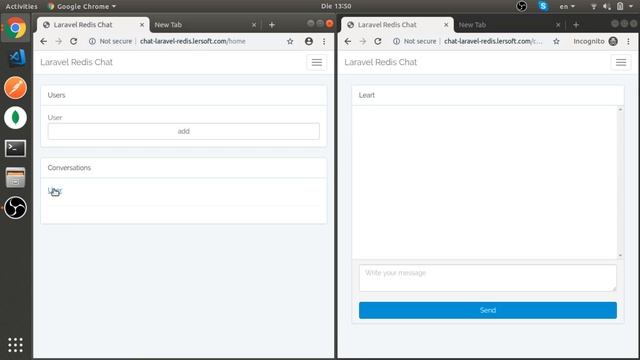
Task: Bookmark this page in left window
Action: tap(290, 41)
